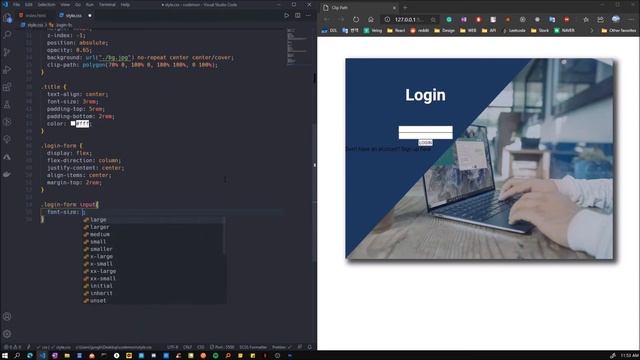Open the File menu in VS Code
The width and height of the screenshot is (640, 360).
click(16, 4)
